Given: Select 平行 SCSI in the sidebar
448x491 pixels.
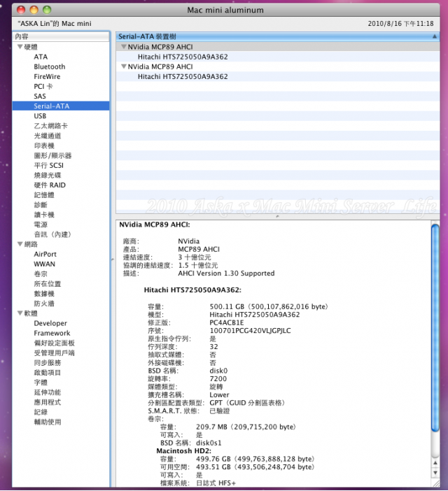Looking at the screenshot, I should tap(48, 165).
